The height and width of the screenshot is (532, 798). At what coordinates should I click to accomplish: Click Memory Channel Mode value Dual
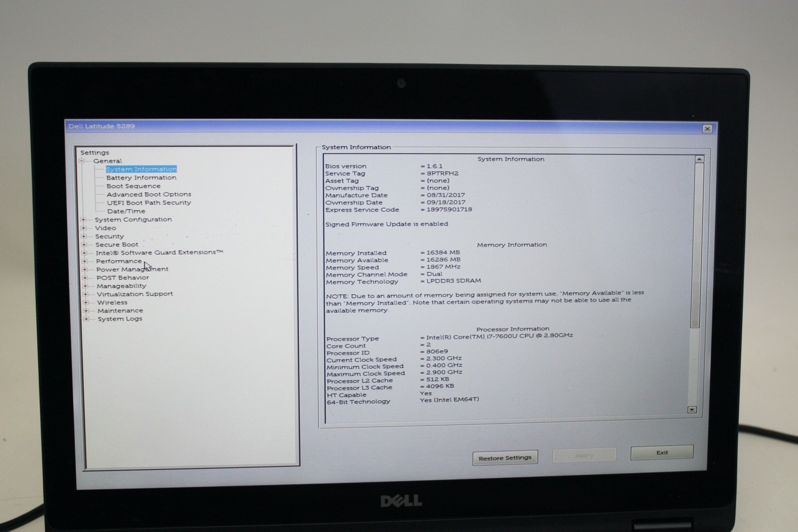click(x=434, y=274)
